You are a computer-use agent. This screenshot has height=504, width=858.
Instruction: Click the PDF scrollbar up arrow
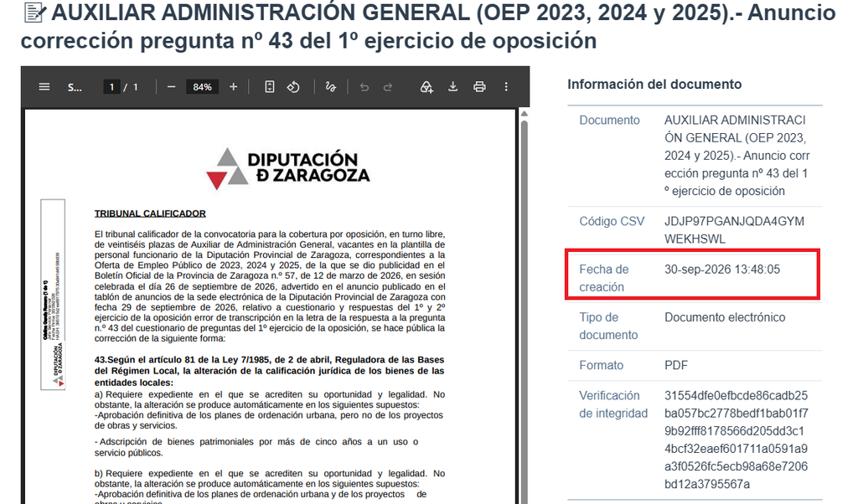coord(525,114)
